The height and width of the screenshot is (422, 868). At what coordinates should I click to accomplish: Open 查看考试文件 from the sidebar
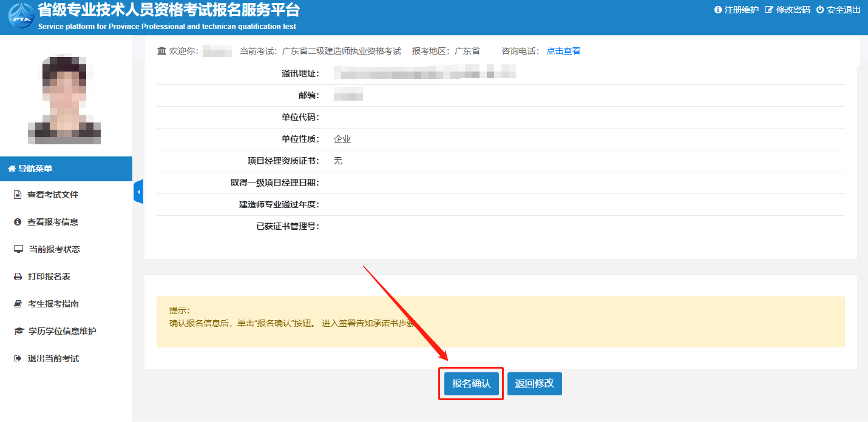52,195
